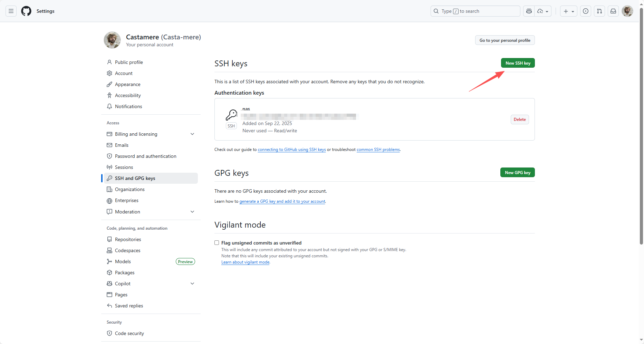Toggle the hamburger navigation menu
This screenshot has height=344, width=644.
(11, 11)
